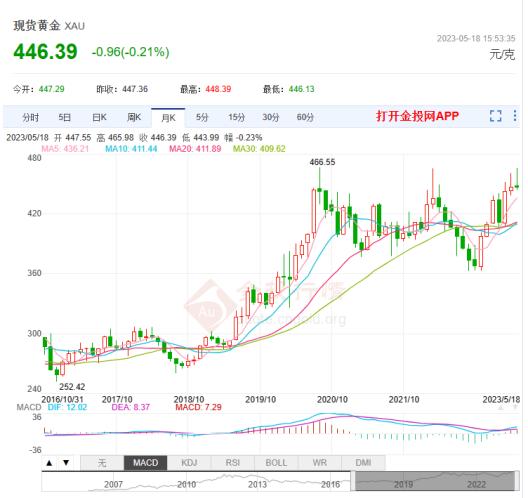Click the MACD: 7.29 value
Image resolution: width=528 pixels, height=498 pixels.
[198, 407]
